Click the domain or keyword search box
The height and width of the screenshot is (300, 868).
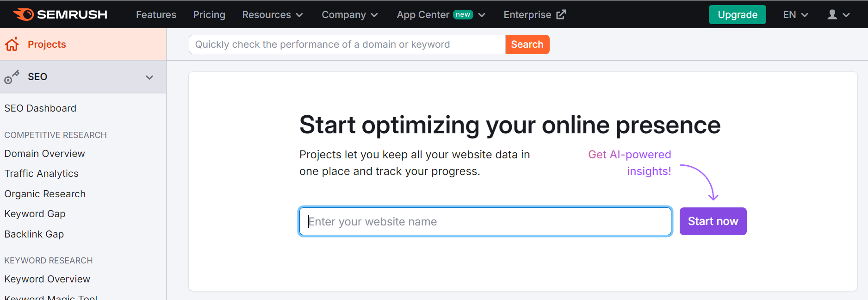pos(347,44)
